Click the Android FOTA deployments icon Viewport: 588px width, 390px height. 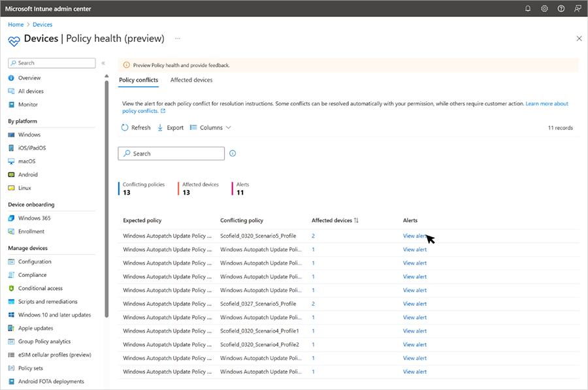coord(11,382)
